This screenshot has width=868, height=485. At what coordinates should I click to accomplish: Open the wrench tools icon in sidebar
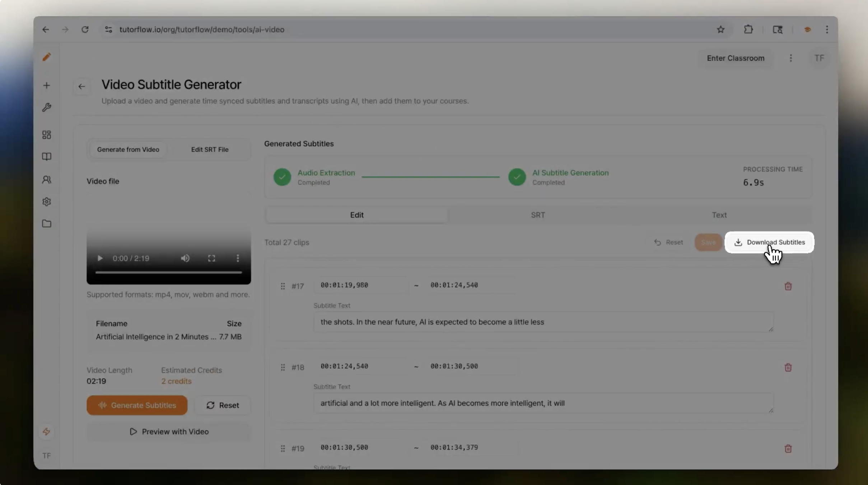(47, 107)
